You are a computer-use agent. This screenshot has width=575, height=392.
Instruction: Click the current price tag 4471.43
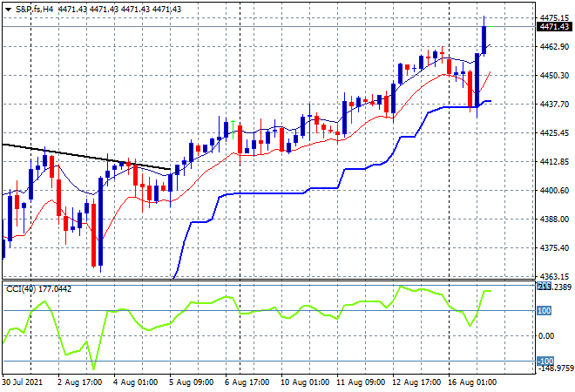click(x=554, y=27)
